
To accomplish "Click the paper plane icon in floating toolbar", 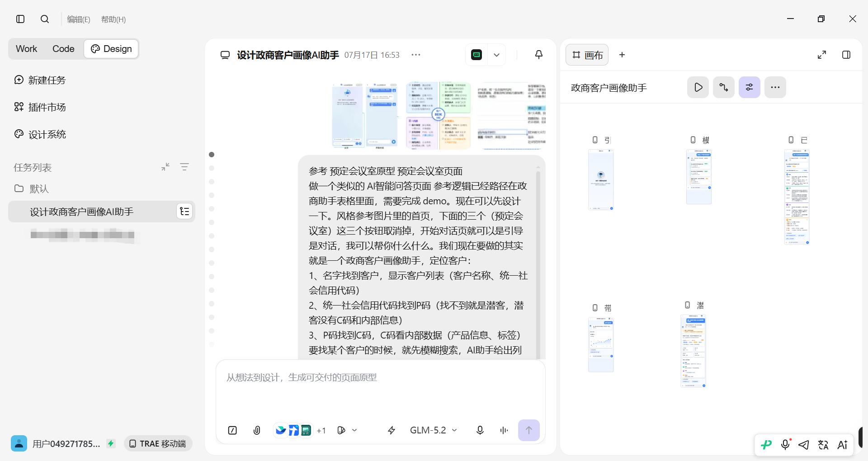I will click(x=804, y=445).
